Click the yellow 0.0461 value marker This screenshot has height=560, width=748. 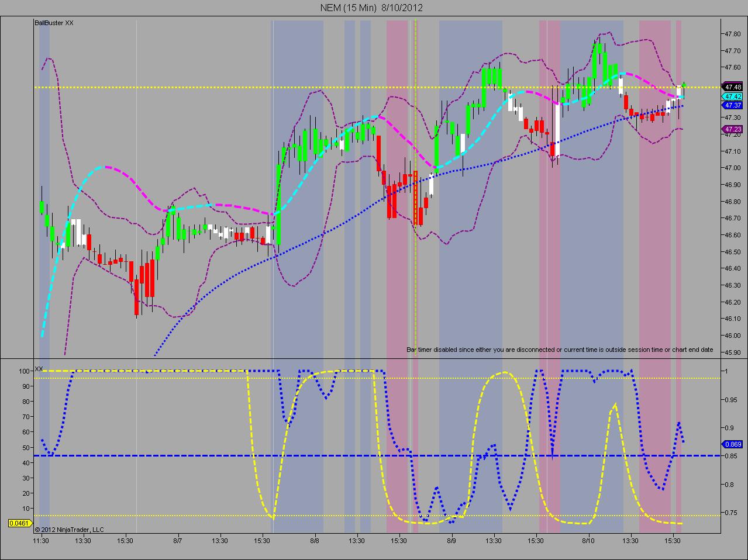click(20, 523)
